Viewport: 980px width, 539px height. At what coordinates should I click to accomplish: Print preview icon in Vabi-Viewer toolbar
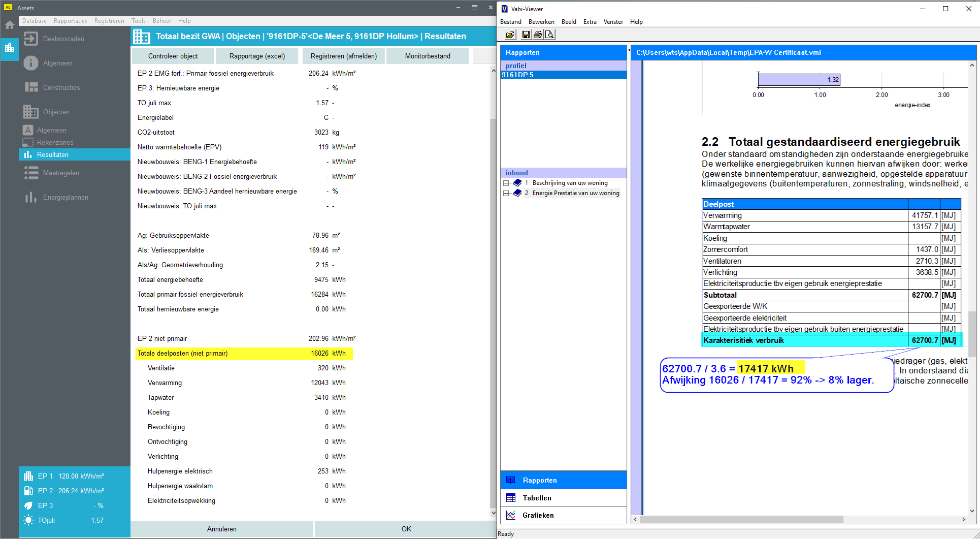point(549,35)
